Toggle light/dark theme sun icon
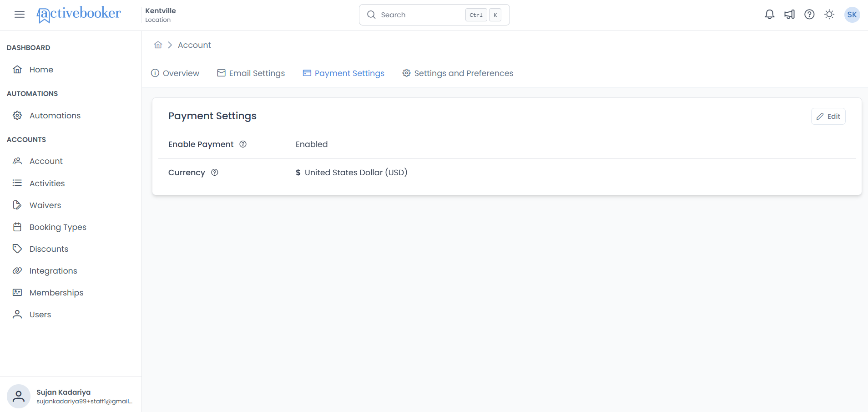Viewport: 868px width, 412px height. click(829, 15)
